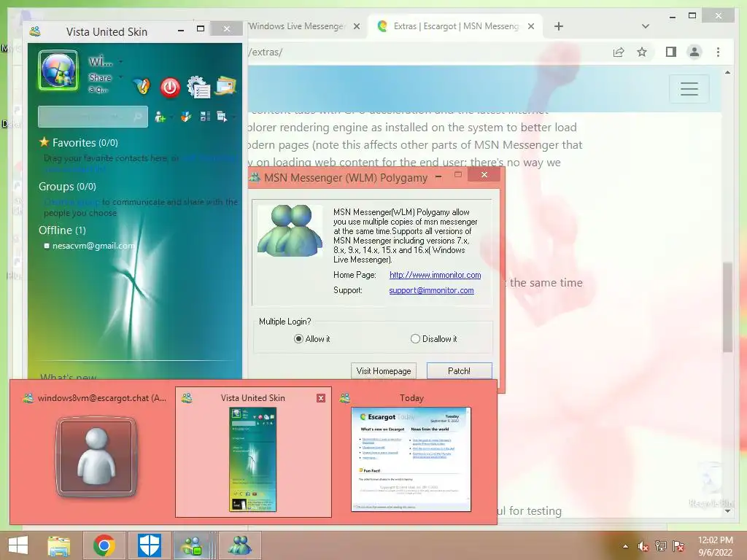Click the Messenger green buddies taskbar icon
Screen dimensions: 747x560
tap(193, 545)
